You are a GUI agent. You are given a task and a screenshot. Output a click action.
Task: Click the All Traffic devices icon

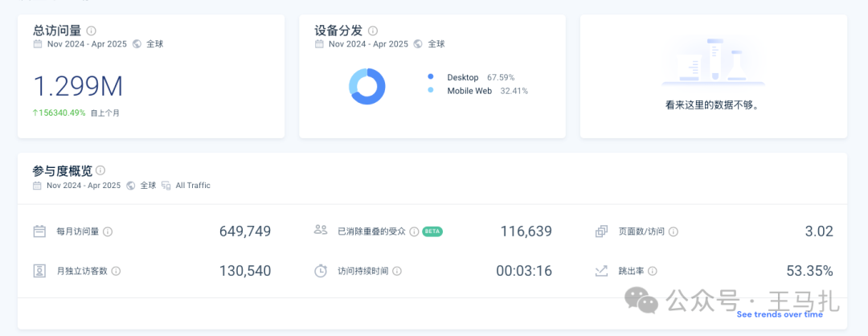click(166, 186)
